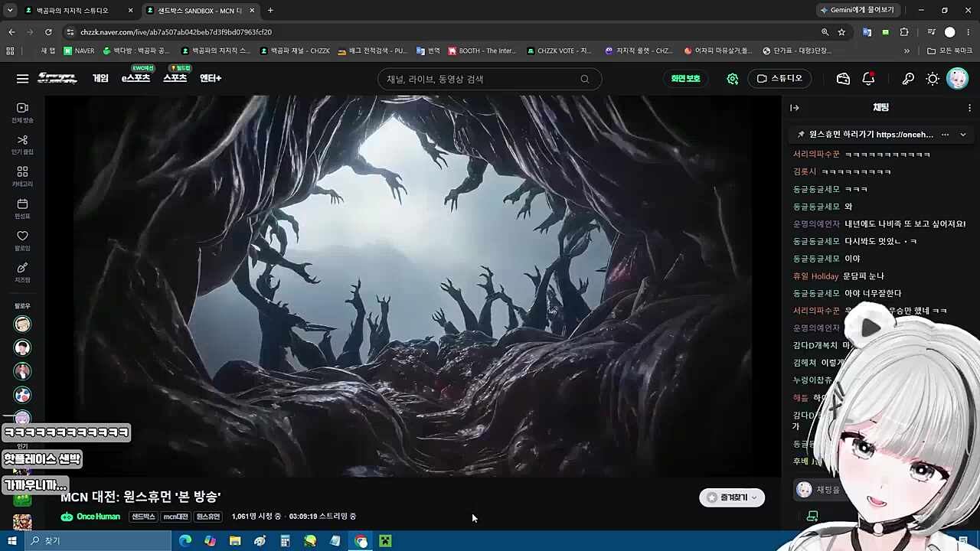Click the notification bell icon
The height and width of the screenshot is (551, 980).
click(x=868, y=79)
